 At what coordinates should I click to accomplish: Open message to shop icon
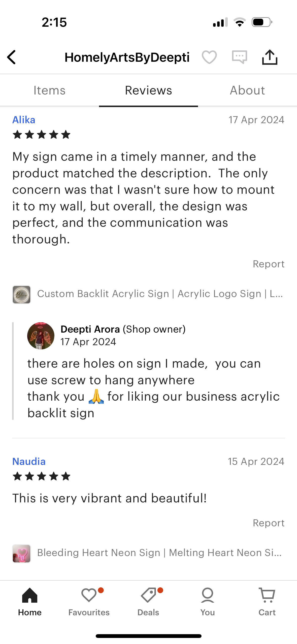[x=239, y=57]
